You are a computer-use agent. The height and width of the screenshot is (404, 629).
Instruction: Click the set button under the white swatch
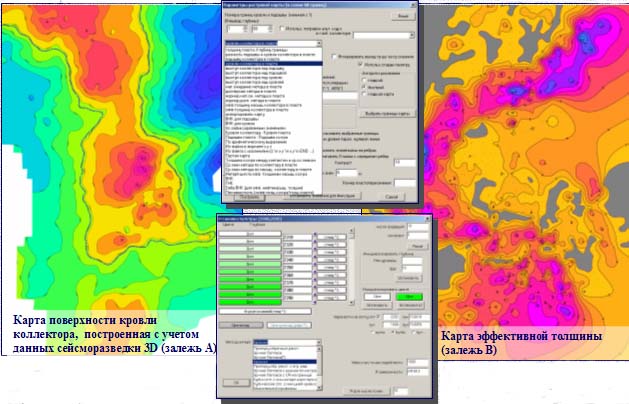click(x=377, y=305)
